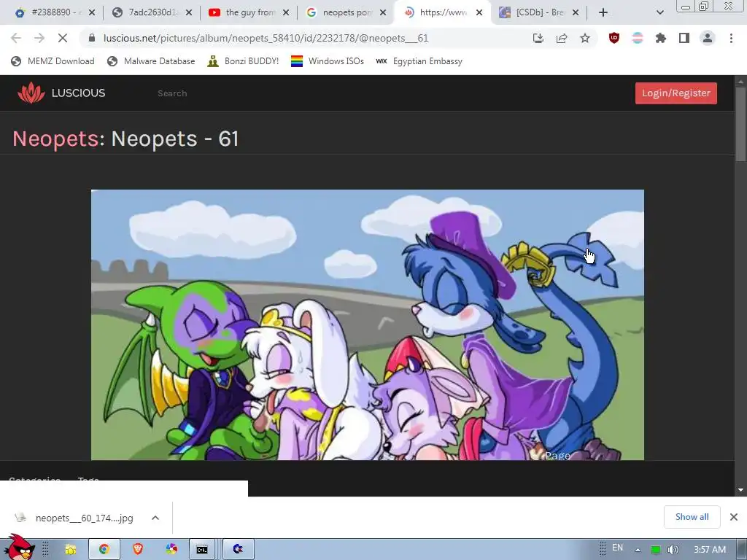Viewport: 747px width, 560px height.
Task: Share this page using the share icon
Action: 562,38
